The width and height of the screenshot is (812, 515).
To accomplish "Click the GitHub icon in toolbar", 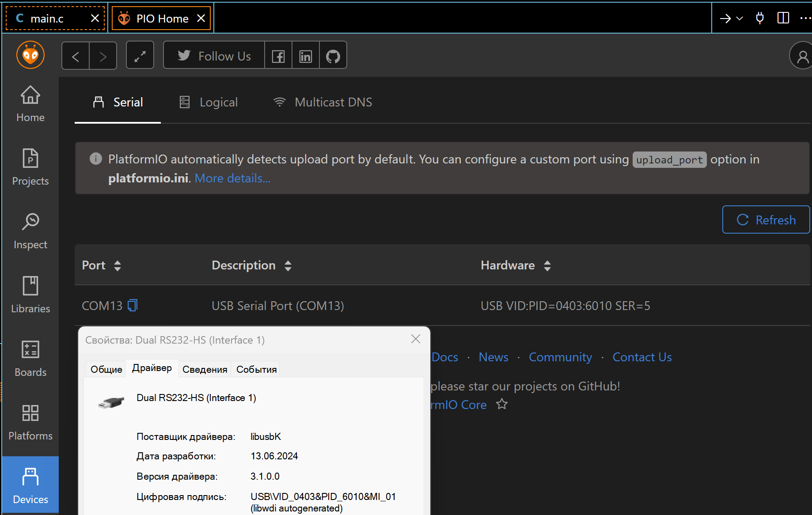I will click(x=333, y=56).
